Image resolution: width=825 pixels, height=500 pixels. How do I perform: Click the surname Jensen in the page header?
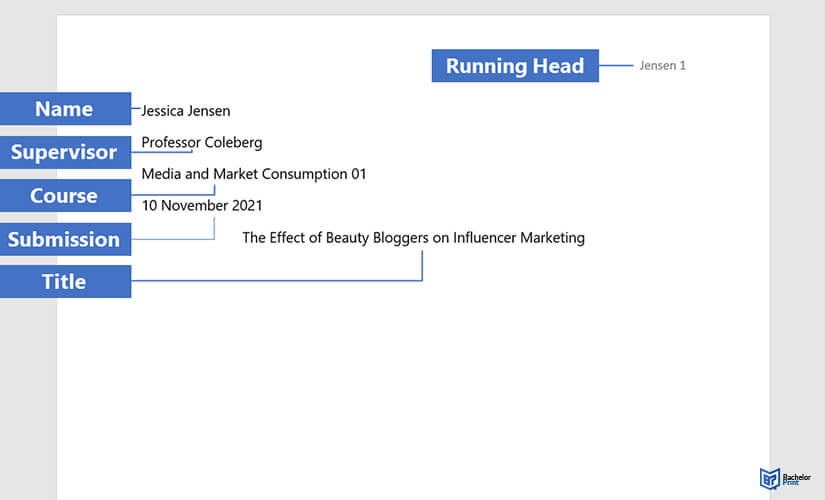pyautogui.click(x=658, y=66)
